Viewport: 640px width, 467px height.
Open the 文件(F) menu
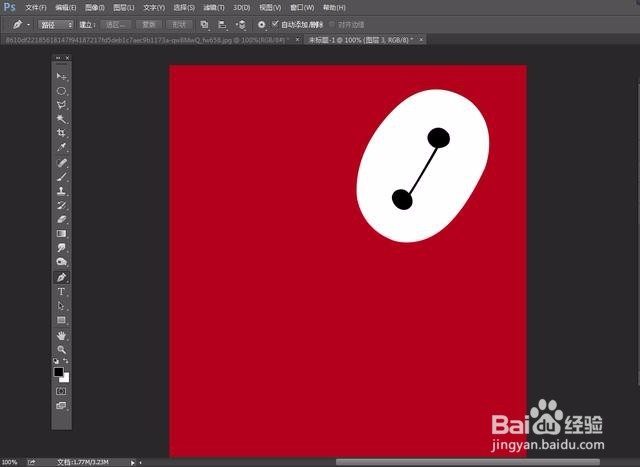click(36, 8)
